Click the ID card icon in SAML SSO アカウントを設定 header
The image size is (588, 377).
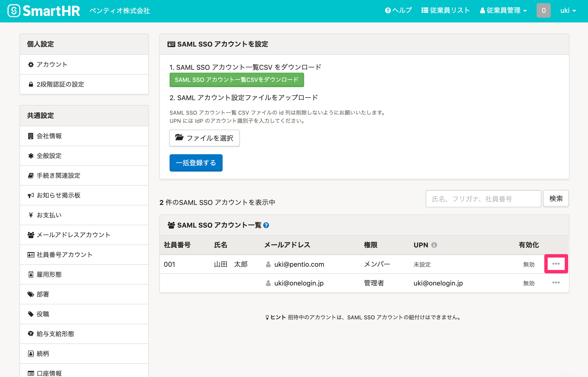pyautogui.click(x=171, y=44)
